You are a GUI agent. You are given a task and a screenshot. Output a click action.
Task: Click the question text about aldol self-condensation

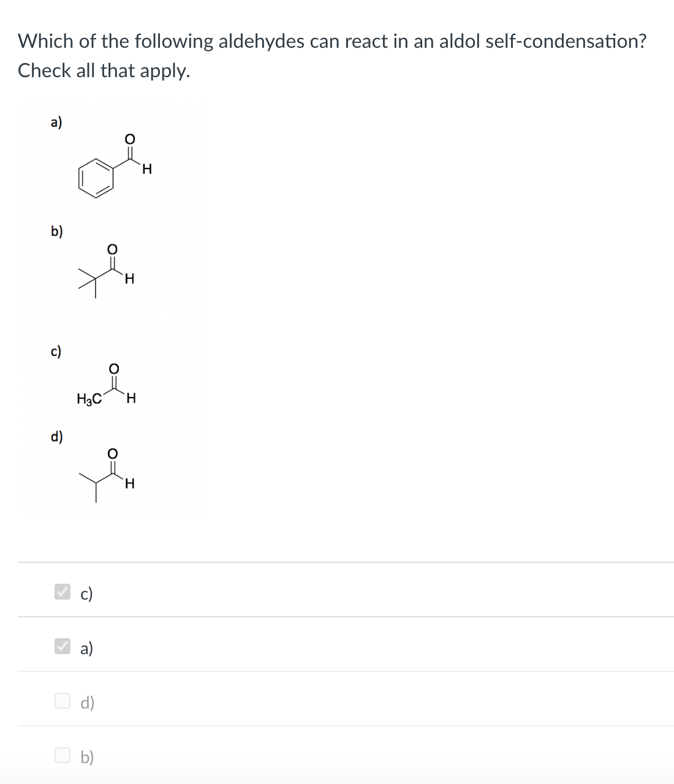(x=331, y=41)
